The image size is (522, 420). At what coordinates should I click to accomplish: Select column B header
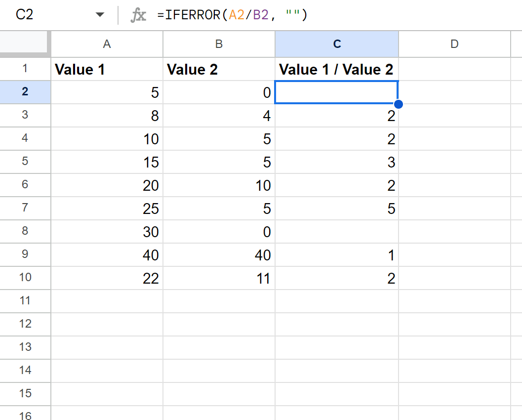point(219,44)
